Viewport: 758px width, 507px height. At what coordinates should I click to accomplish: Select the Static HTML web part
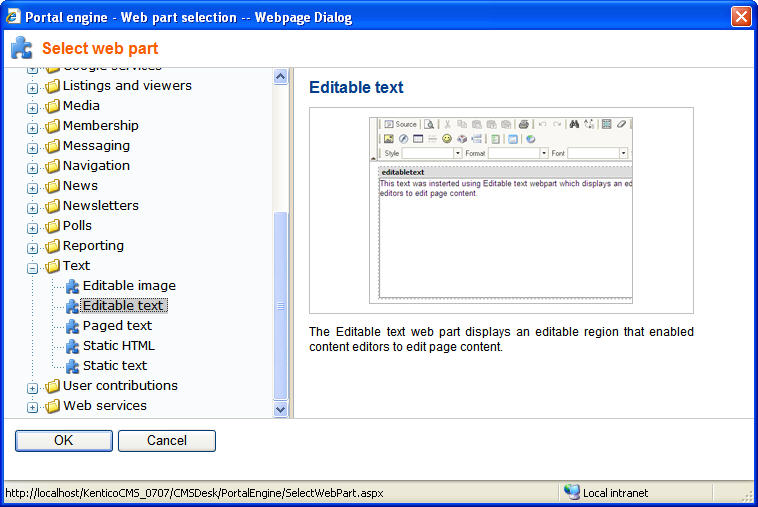(x=119, y=346)
